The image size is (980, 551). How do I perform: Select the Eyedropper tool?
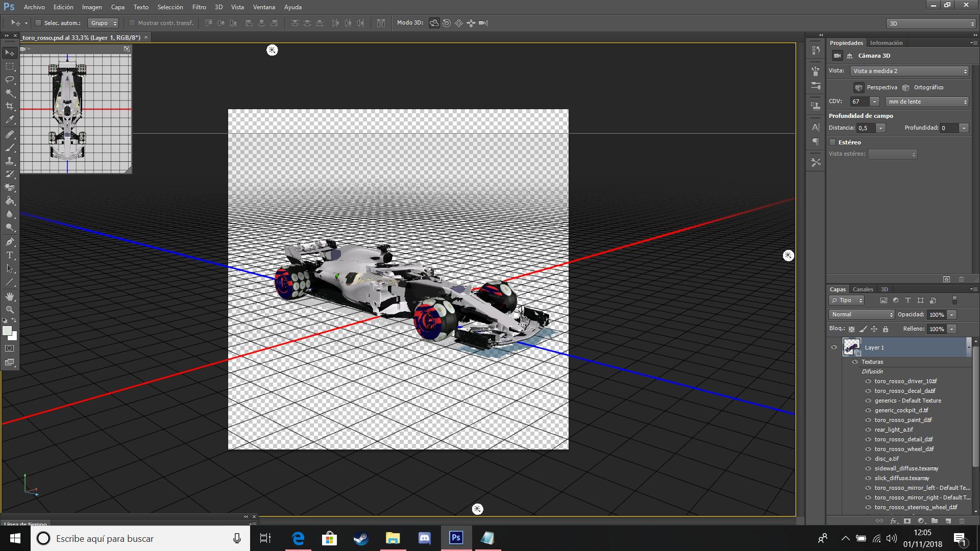click(x=10, y=120)
